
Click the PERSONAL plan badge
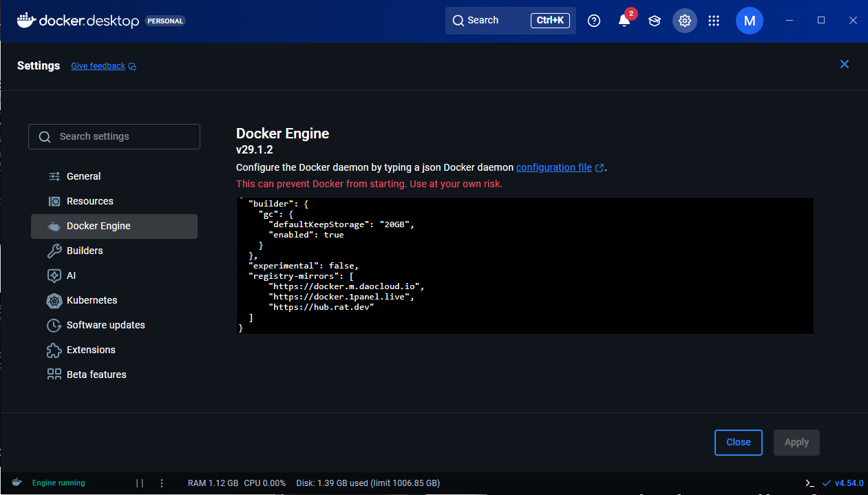pyautogui.click(x=166, y=21)
